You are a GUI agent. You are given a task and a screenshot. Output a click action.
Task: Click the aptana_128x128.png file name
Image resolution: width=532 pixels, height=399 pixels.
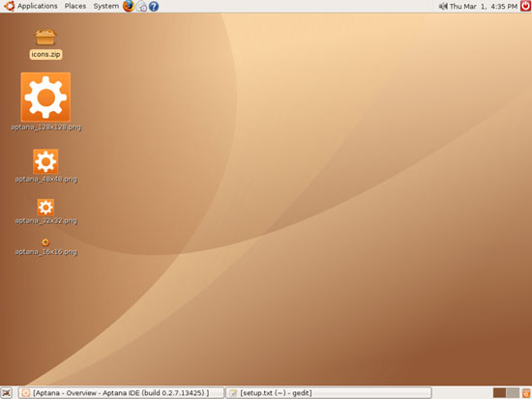46,128
